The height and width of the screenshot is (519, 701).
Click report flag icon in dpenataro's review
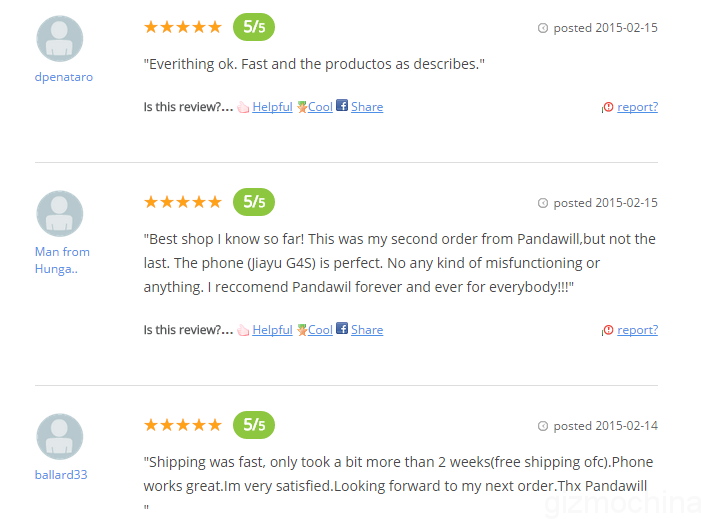608,107
